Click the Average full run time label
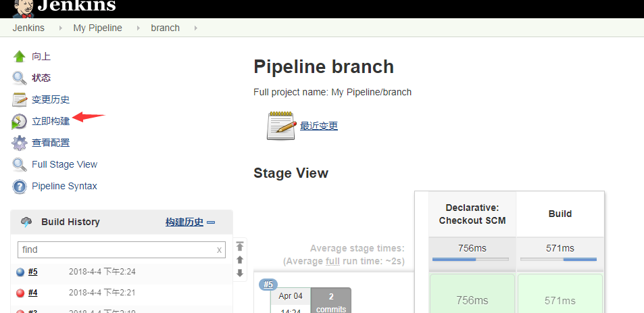 [344, 261]
